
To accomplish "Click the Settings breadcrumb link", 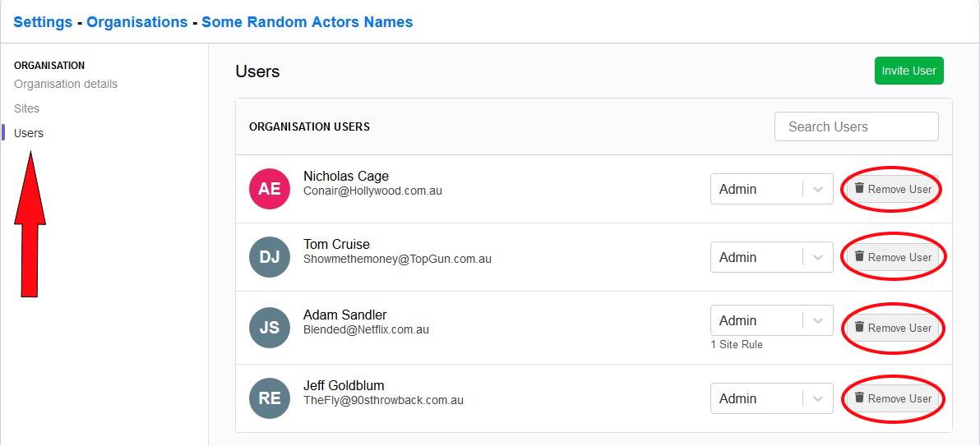I will (43, 22).
